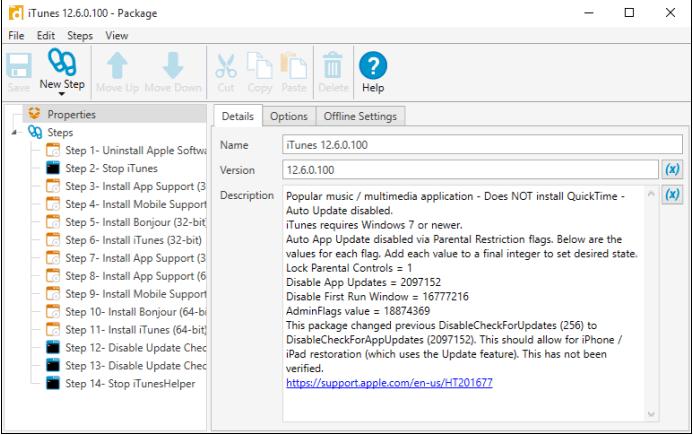Switch to the Options tab
693x435 pixels.
point(289,116)
